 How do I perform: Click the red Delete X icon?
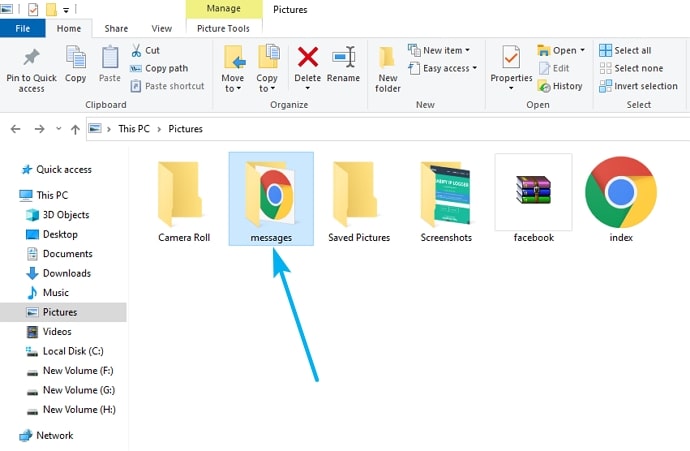308,57
